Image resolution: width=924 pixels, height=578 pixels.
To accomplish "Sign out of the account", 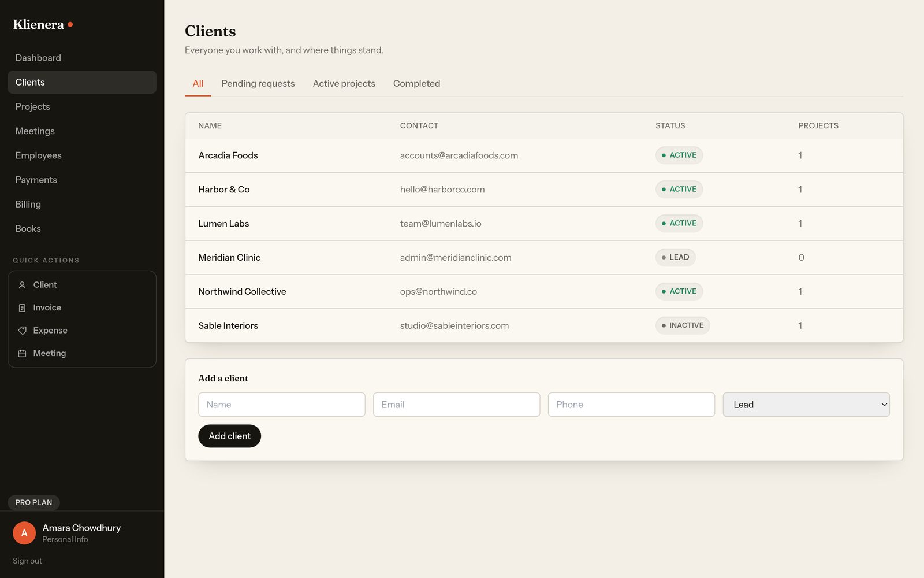I will tap(27, 561).
